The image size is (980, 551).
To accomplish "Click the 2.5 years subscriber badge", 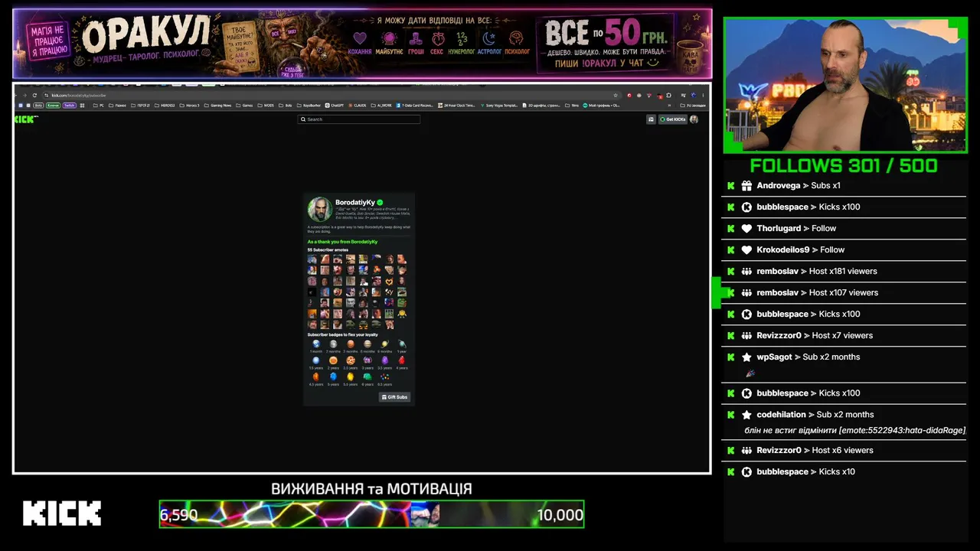I will click(351, 362).
